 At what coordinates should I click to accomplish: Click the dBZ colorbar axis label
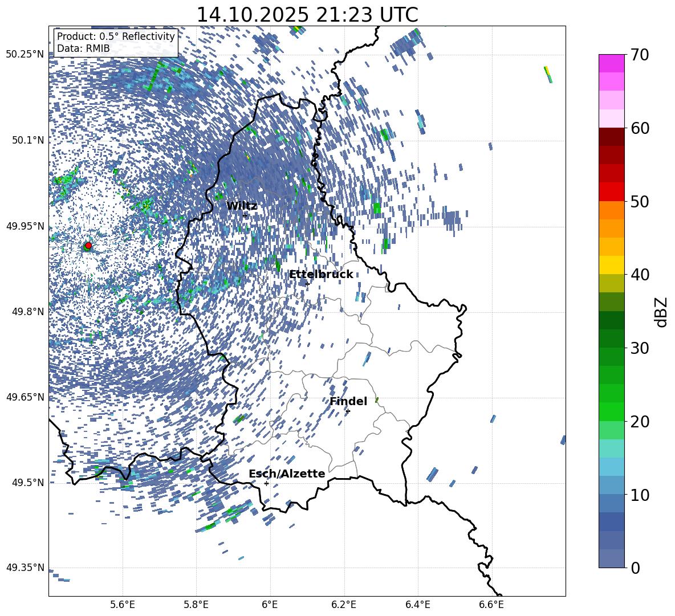[662, 312]
